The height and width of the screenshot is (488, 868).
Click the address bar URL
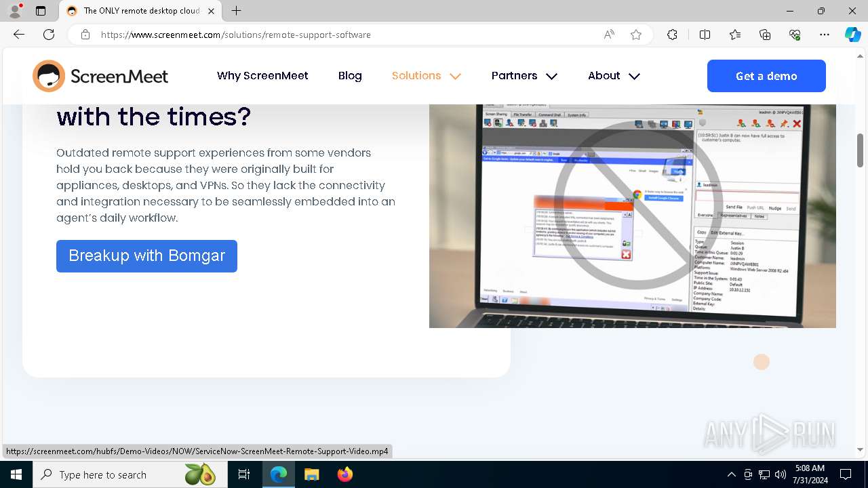235,35
